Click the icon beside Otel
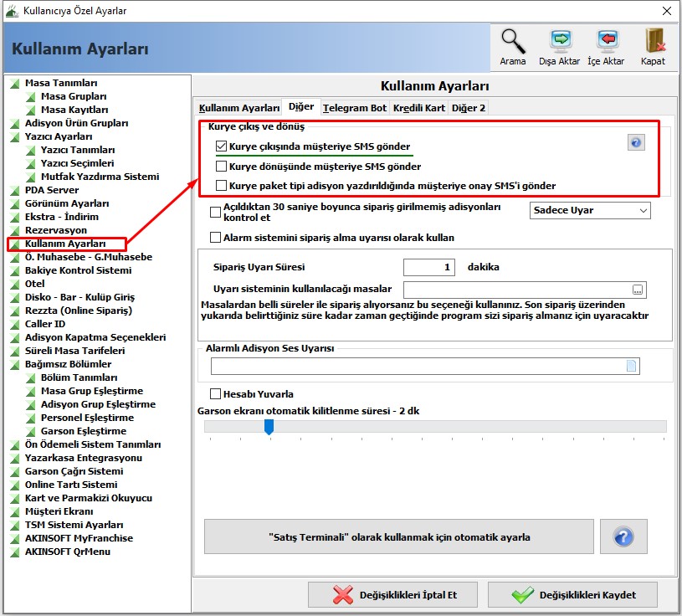682x616 pixels. 15,284
